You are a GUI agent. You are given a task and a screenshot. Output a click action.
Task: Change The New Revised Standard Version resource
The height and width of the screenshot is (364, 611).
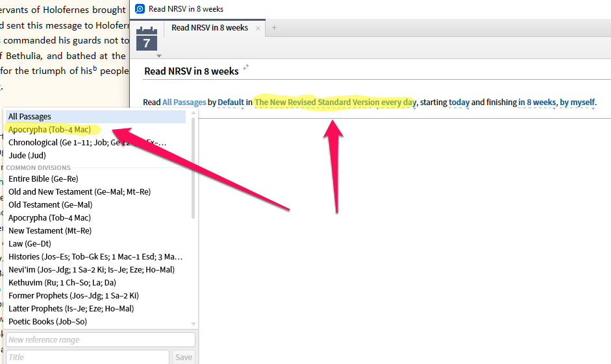tap(317, 102)
